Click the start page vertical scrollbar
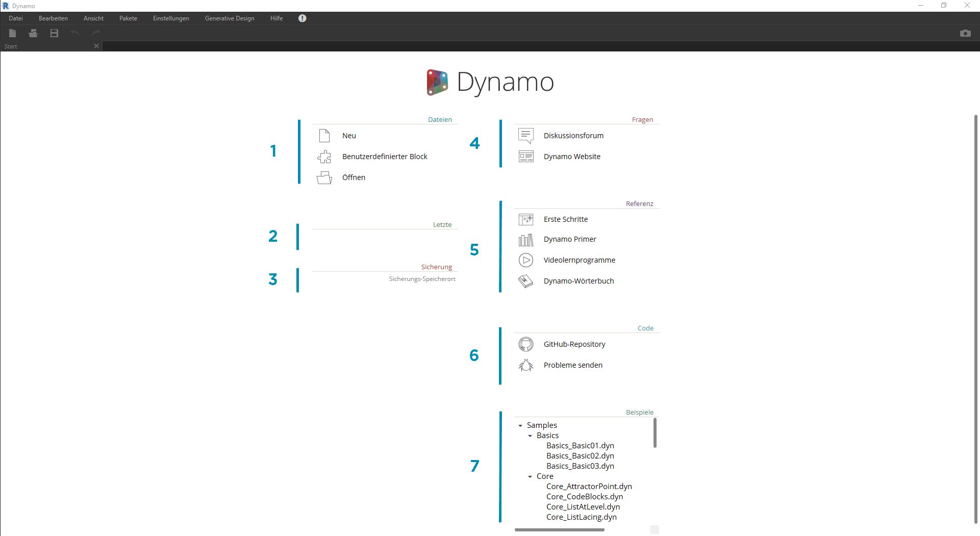 click(975, 319)
